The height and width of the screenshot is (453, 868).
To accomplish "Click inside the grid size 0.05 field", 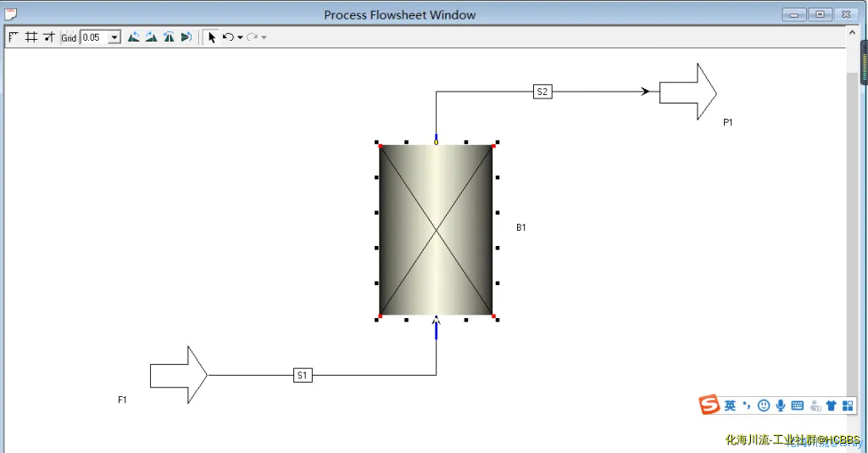I will click(94, 37).
